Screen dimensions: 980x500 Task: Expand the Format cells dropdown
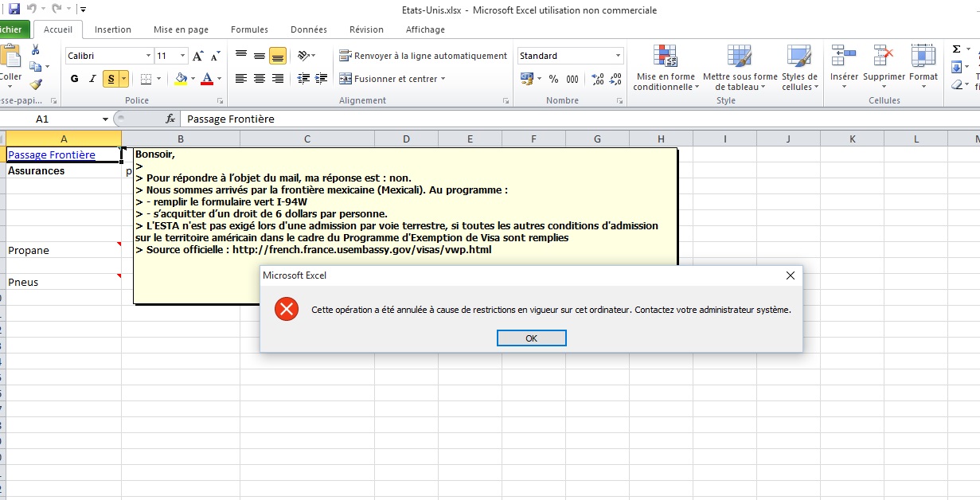[x=923, y=87]
